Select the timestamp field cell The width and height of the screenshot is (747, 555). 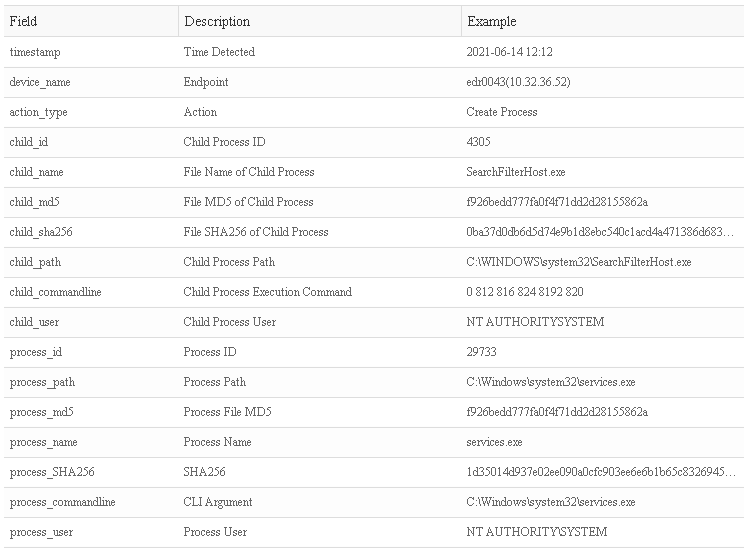tap(35, 52)
